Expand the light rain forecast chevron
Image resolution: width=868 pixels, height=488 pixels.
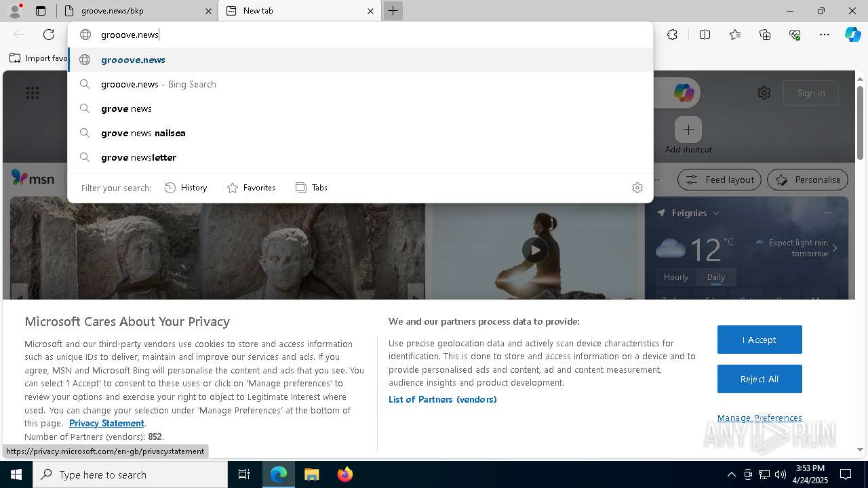[835, 248]
